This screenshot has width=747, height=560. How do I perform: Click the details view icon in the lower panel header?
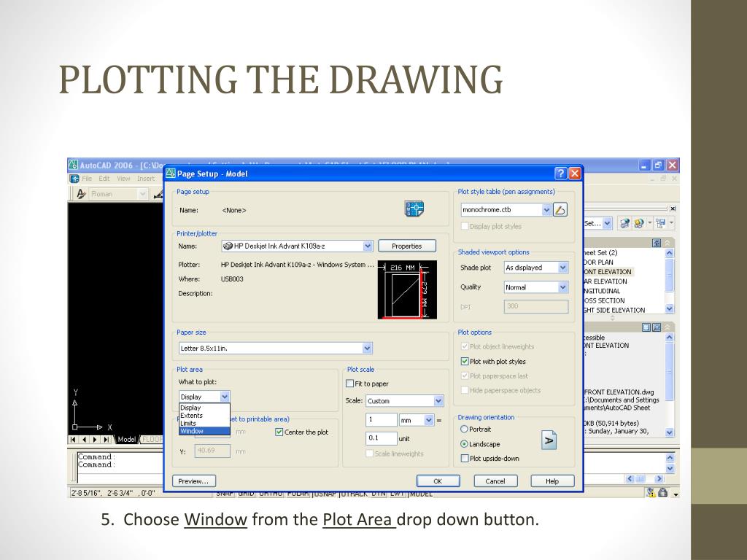click(x=646, y=327)
